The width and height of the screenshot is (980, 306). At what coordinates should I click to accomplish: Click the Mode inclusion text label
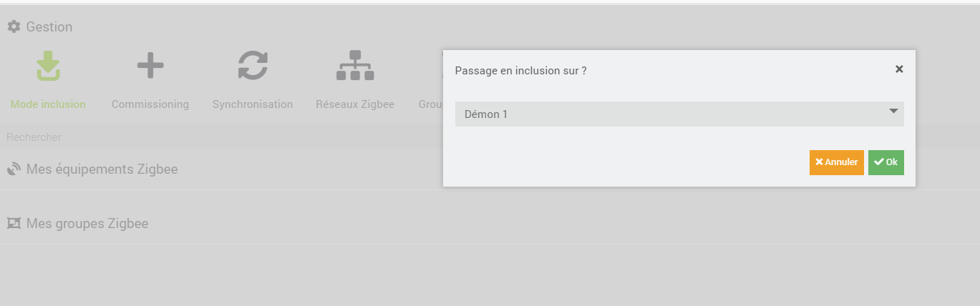tap(48, 104)
